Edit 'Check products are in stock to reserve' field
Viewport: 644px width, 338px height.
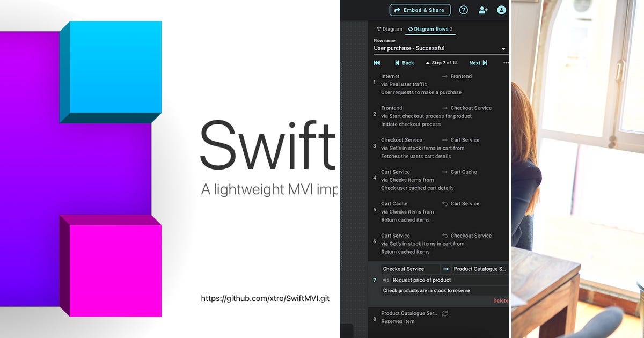click(x=444, y=291)
